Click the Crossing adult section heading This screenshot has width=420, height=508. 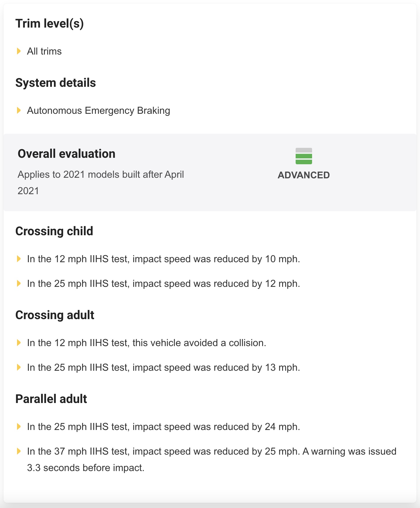[x=55, y=315]
